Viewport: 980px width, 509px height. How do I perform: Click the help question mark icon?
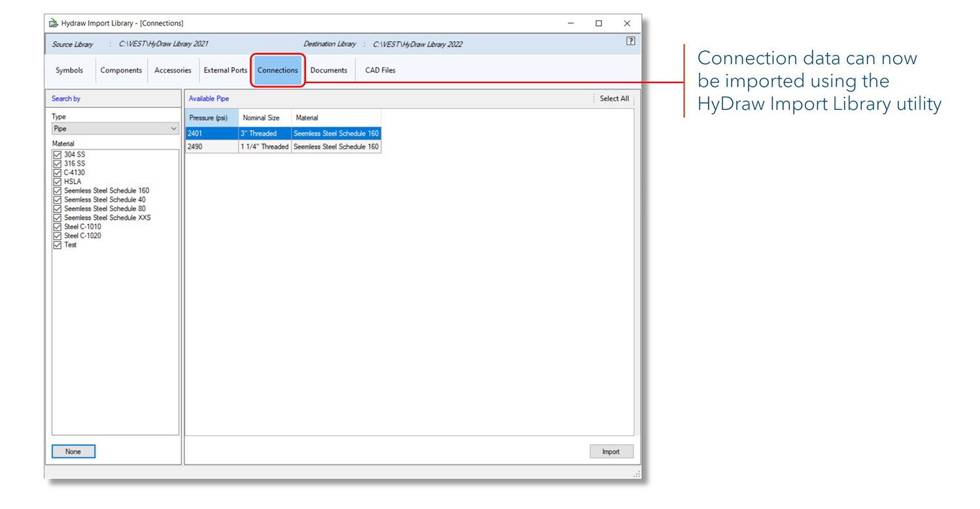click(630, 41)
